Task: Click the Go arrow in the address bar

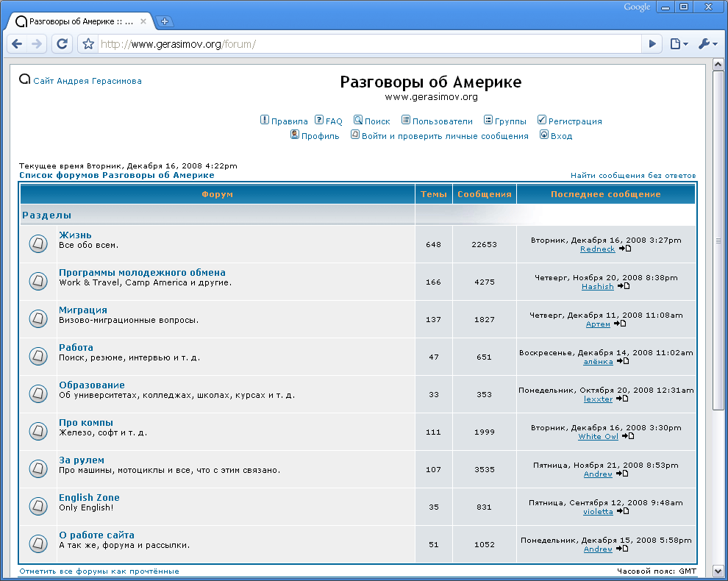Action: (652, 44)
